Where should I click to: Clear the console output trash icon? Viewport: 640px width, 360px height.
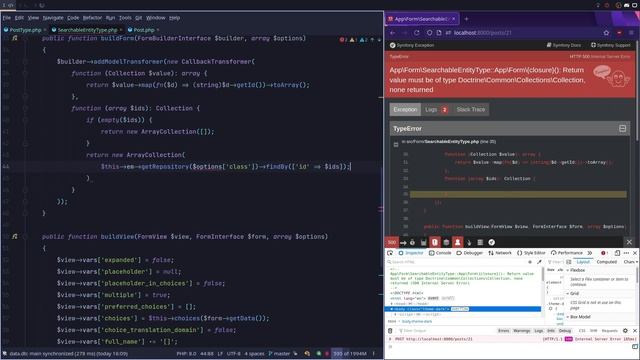click(x=390, y=331)
